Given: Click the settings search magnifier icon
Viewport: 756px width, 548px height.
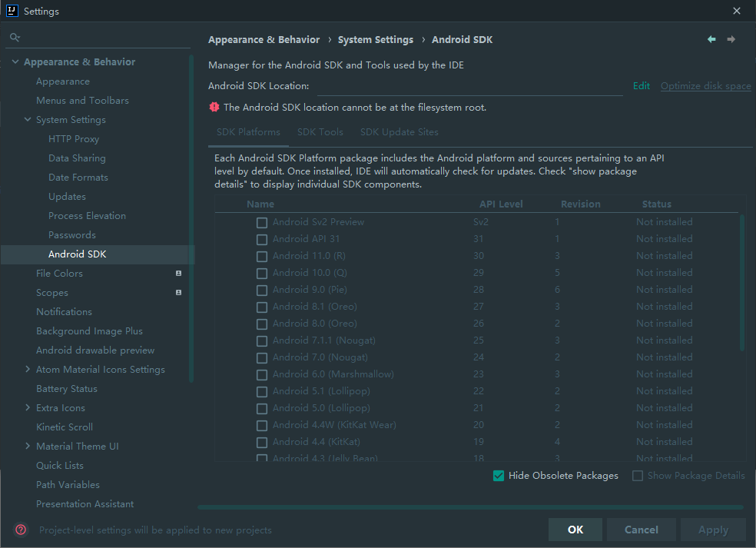Looking at the screenshot, I should pyautogui.click(x=15, y=37).
